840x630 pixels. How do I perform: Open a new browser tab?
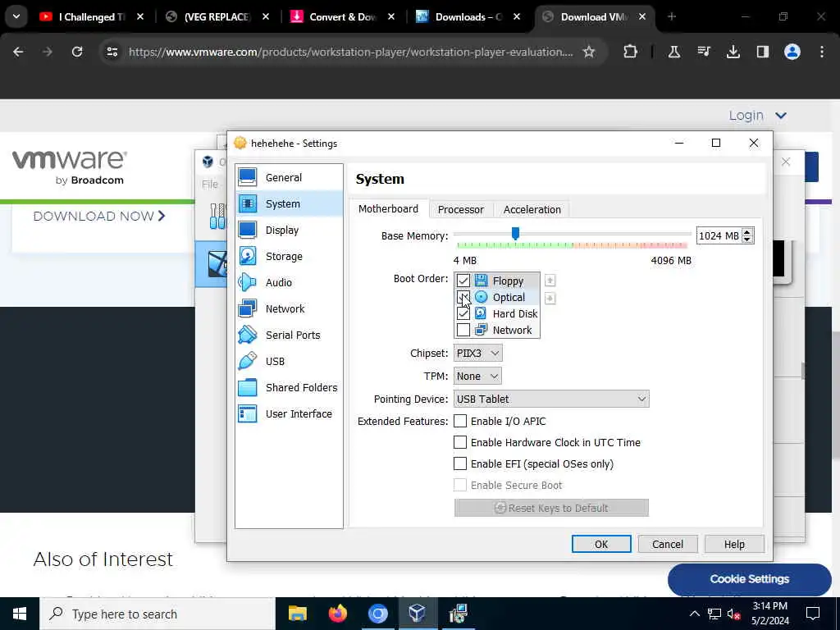coord(672,16)
